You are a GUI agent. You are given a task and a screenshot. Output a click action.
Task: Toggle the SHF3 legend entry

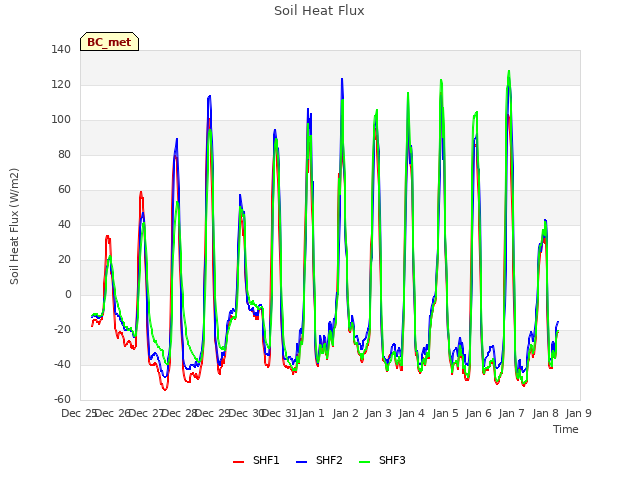pyautogui.click(x=382, y=460)
